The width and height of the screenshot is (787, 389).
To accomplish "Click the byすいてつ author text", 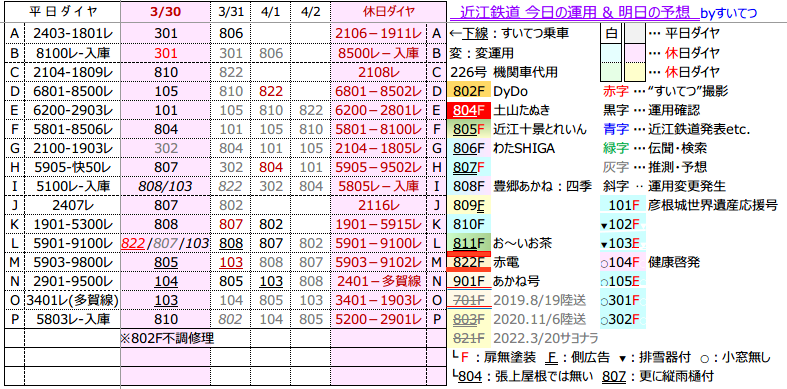I will (x=729, y=13).
